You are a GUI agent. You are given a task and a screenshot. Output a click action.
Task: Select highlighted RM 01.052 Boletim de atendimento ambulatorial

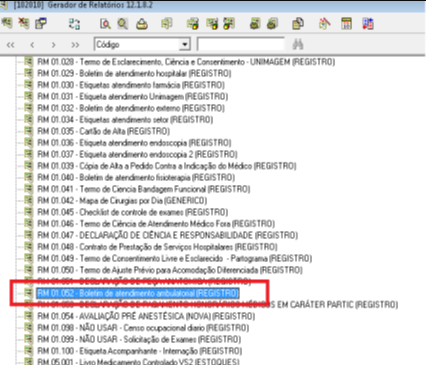coord(138,293)
